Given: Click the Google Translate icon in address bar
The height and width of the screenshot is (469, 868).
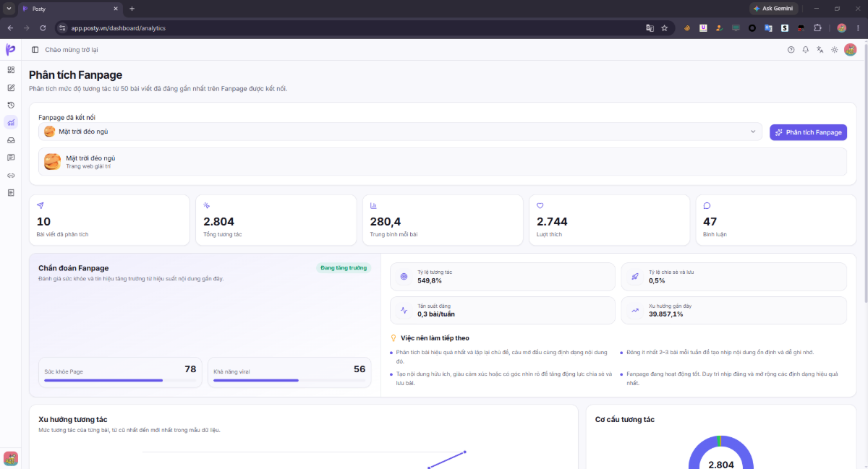Looking at the screenshot, I should [x=650, y=28].
